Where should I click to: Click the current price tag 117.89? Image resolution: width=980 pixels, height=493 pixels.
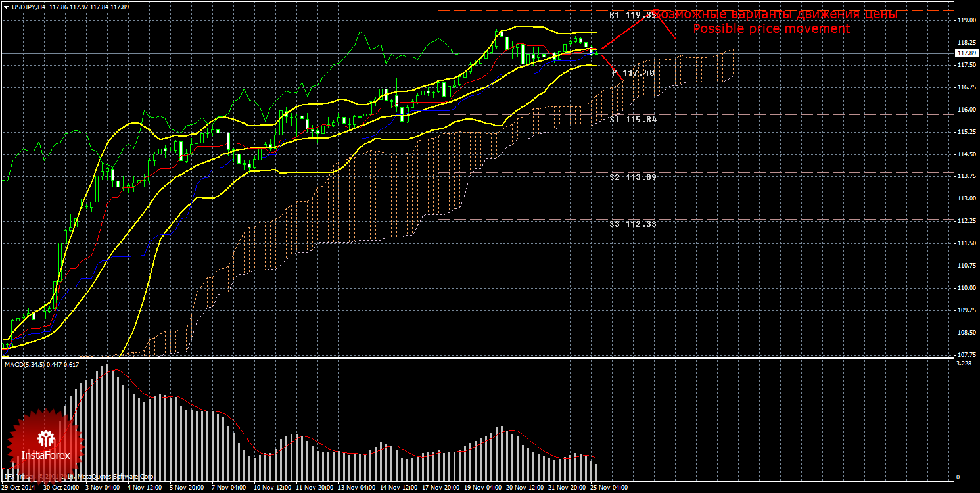(x=966, y=53)
